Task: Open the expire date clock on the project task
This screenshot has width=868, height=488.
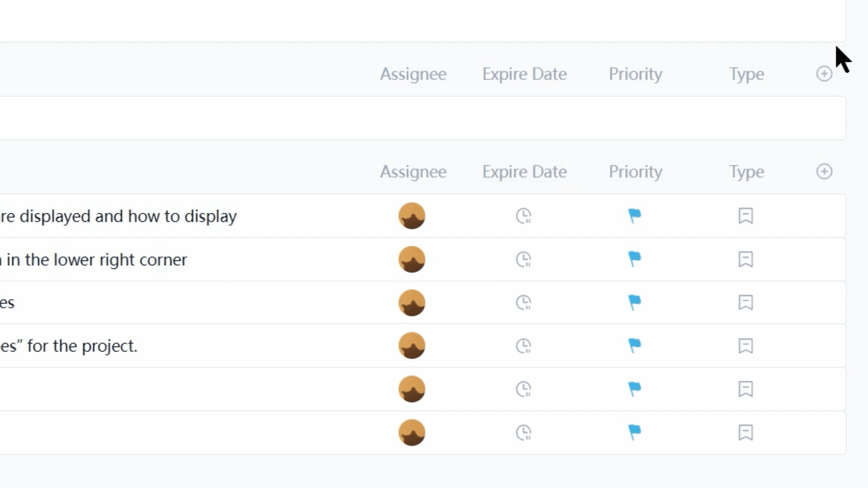Action: point(524,346)
